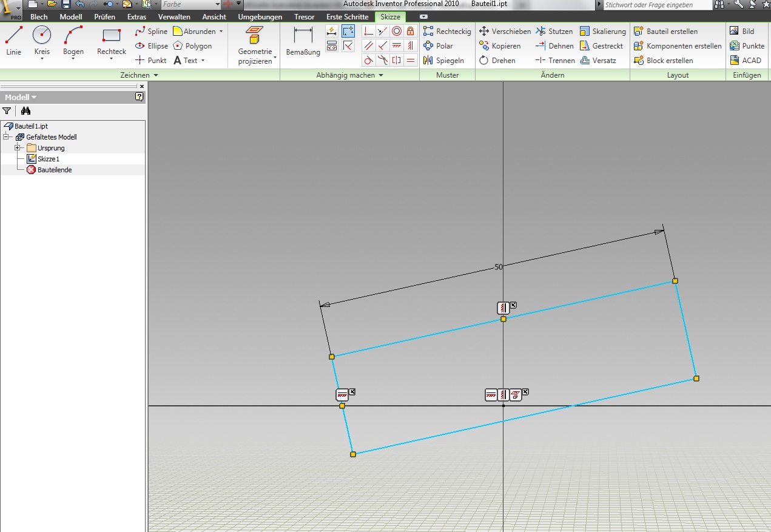Activate the Bemaßung dimension tool
Screen dimensions: 771x532
point(303,41)
